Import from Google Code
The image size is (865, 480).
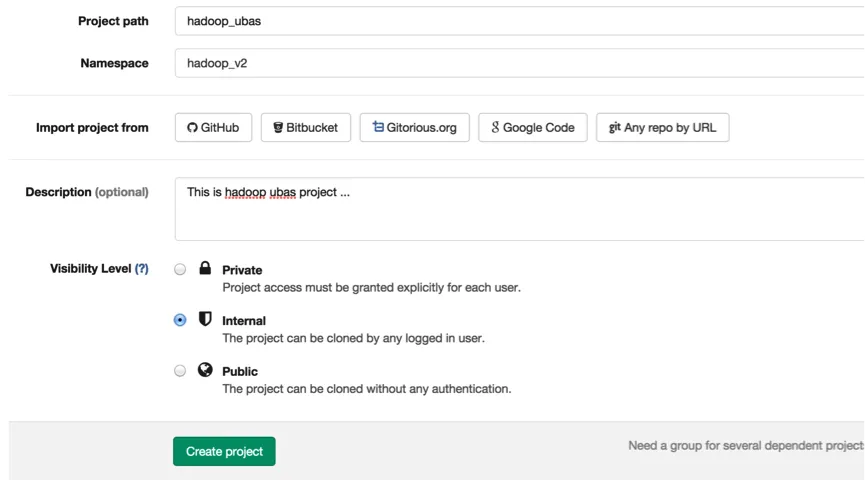click(532, 127)
